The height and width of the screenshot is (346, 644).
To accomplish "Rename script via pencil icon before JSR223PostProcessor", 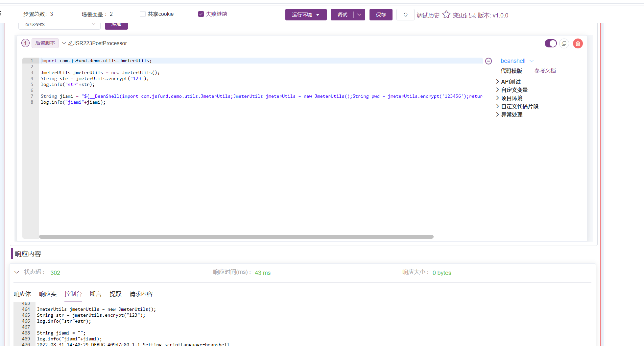I will point(70,43).
